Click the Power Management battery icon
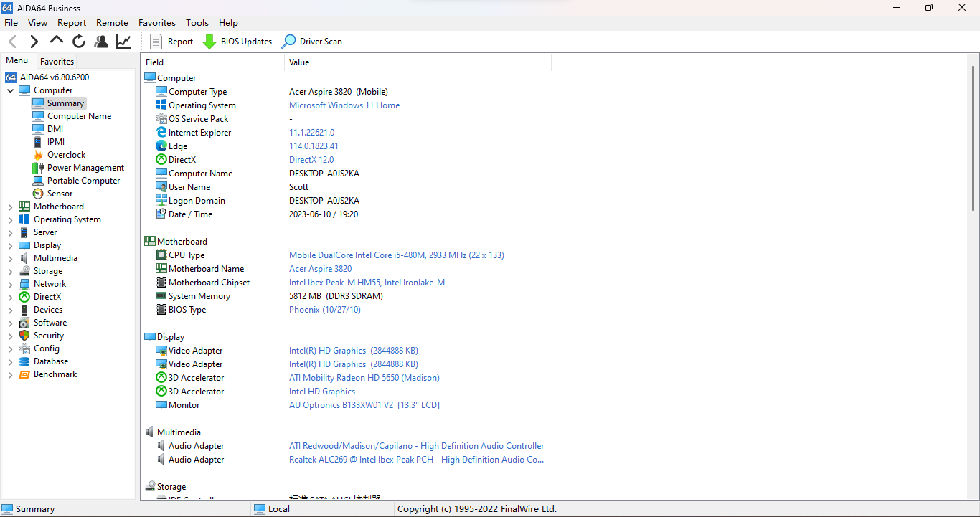Screen dimensions: 980x517 tap(38, 168)
